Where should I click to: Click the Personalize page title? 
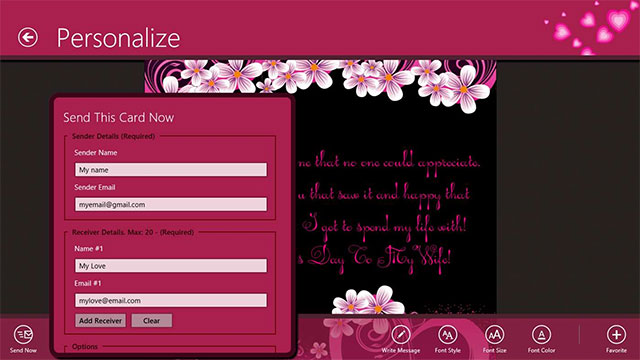[118, 38]
